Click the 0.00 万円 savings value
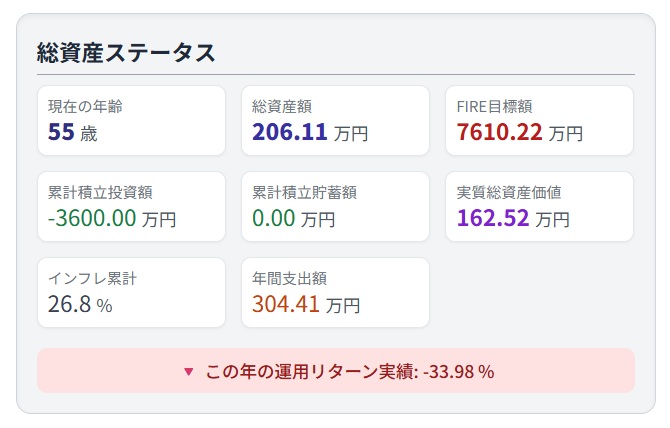Viewport: 670px width, 428px height. (294, 218)
